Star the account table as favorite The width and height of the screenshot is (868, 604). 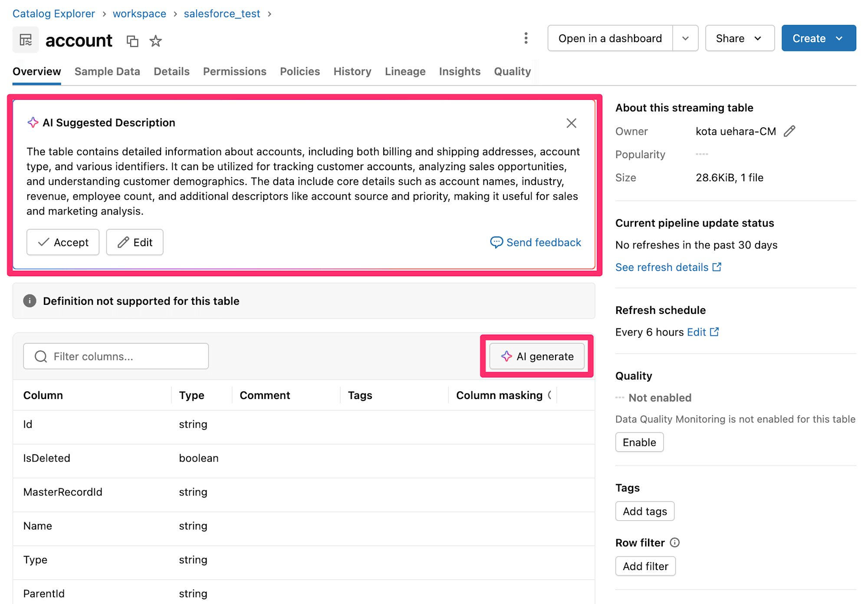click(x=155, y=41)
